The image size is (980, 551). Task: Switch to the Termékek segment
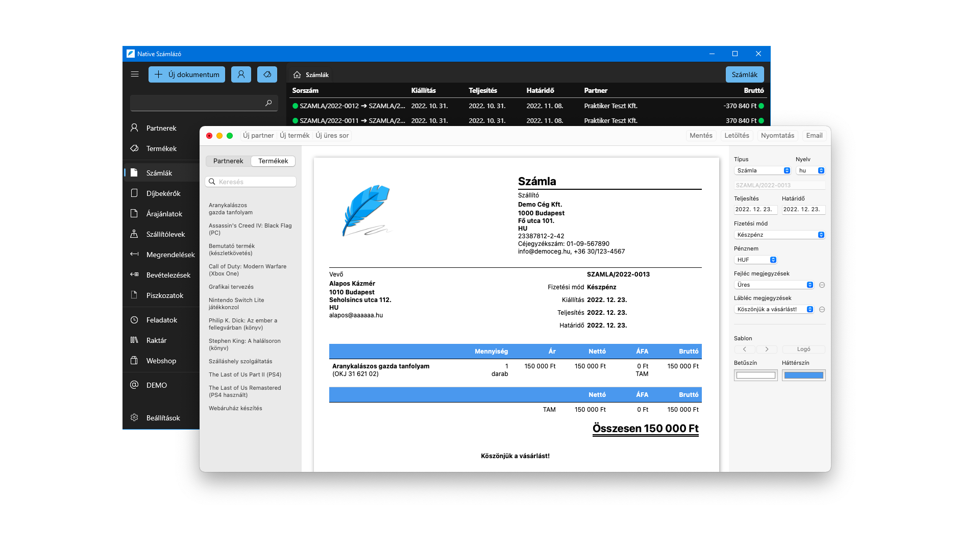(x=273, y=161)
